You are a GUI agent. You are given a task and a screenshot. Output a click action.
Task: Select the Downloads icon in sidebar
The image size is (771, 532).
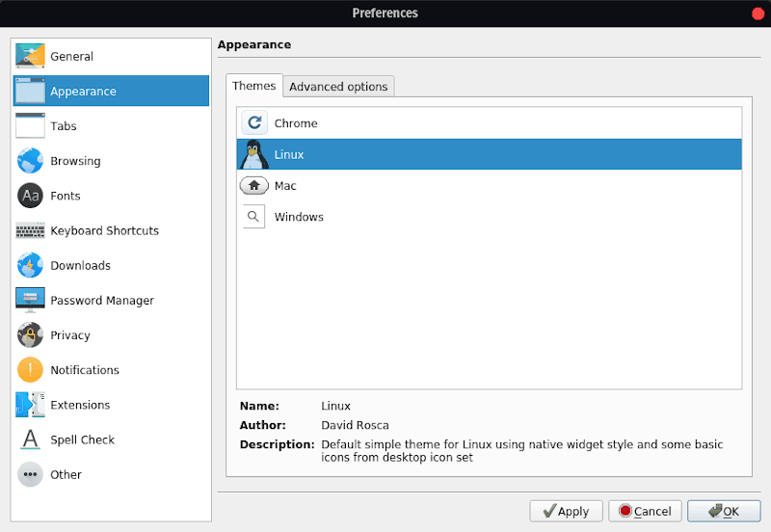click(31, 265)
